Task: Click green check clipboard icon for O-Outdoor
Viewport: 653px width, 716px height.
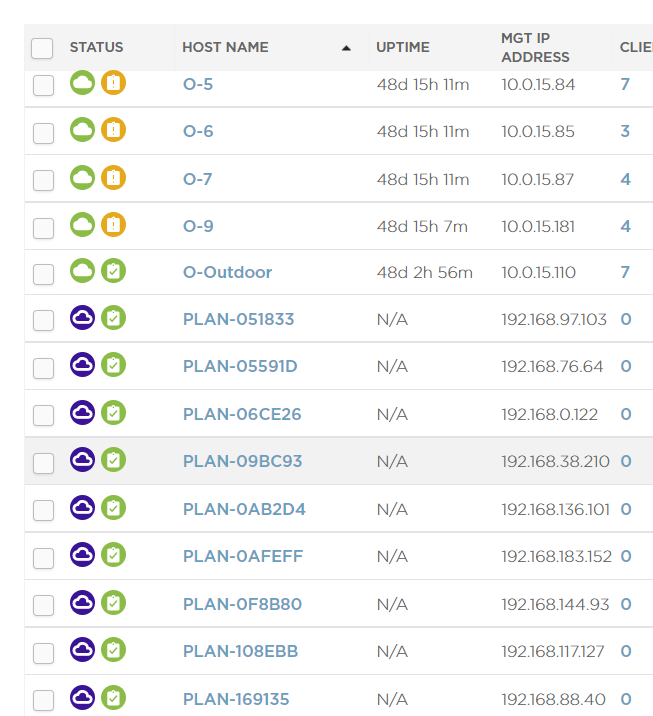Action: pos(113,271)
